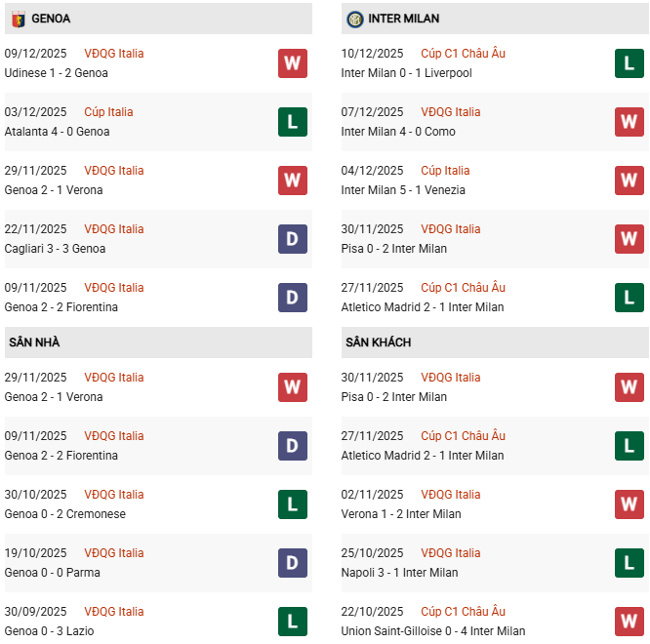Click the W badge for Udinese 1-2 Genoa
The height and width of the screenshot is (644, 650).
tap(292, 63)
